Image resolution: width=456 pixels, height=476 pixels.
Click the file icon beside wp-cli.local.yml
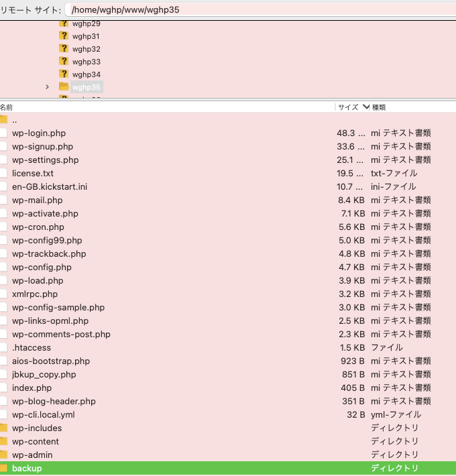pyautogui.click(x=3, y=414)
